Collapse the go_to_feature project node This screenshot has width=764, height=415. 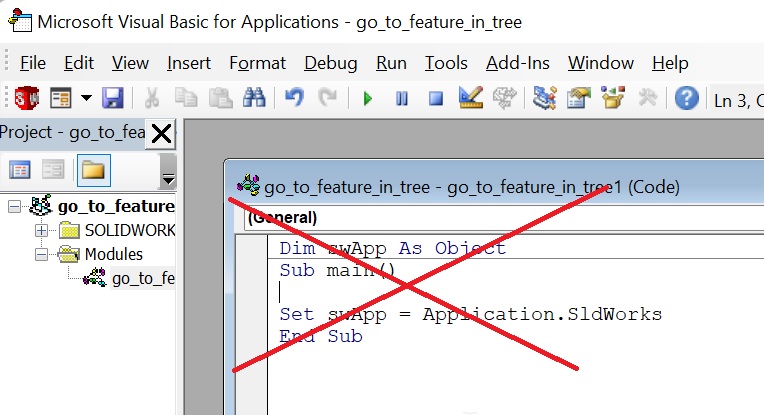(15, 207)
